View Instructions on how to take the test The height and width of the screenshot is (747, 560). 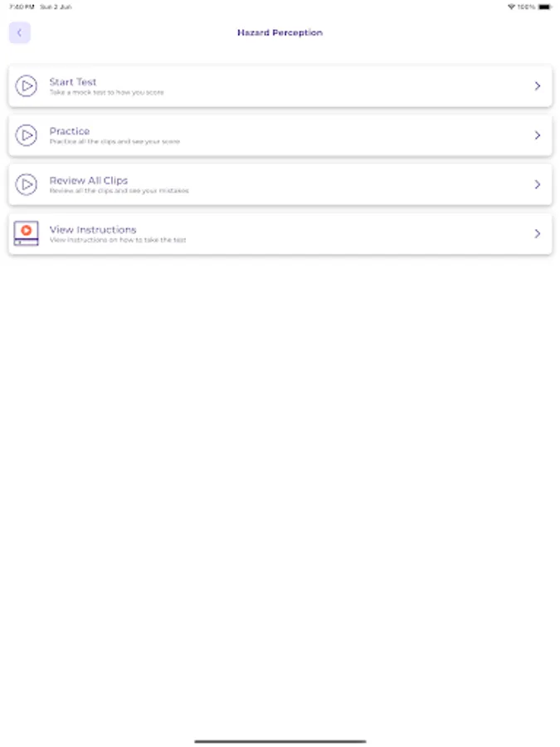pyautogui.click(x=280, y=233)
